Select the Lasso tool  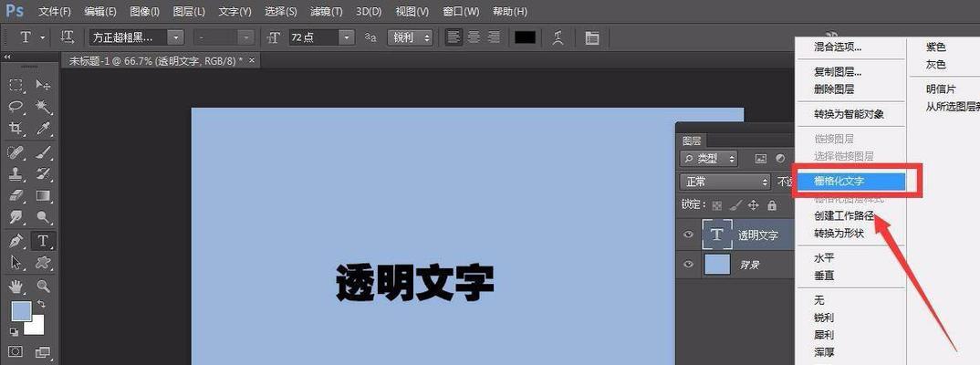pyautogui.click(x=16, y=106)
